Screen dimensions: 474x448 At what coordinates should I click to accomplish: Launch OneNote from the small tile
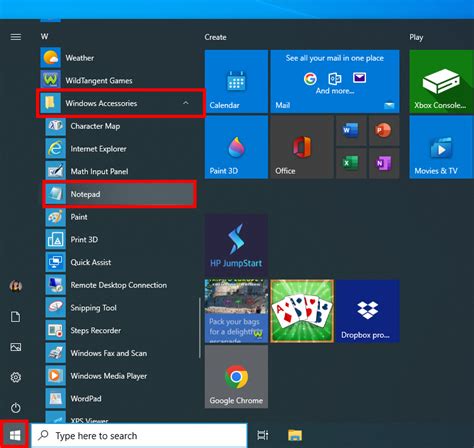click(384, 163)
